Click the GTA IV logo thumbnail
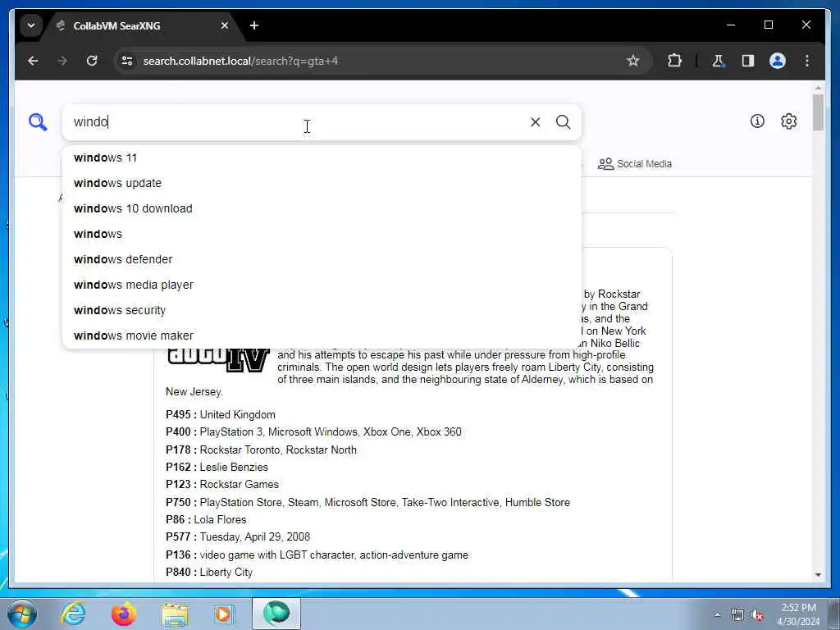The image size is (840, 630). coord(218,360)
